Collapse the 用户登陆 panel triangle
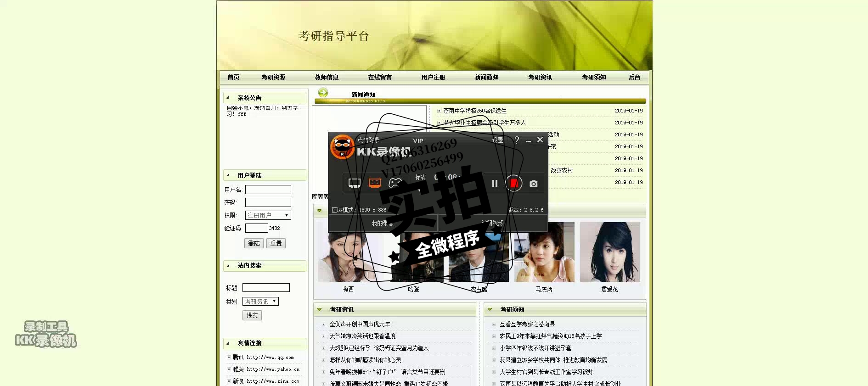The width and height of the screenshot is (868, 386). click(x=228, y=175)
